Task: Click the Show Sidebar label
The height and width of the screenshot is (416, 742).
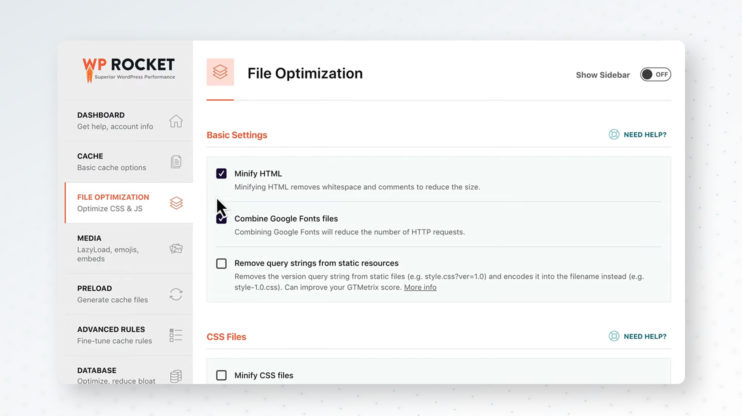Action: [602, 75]
